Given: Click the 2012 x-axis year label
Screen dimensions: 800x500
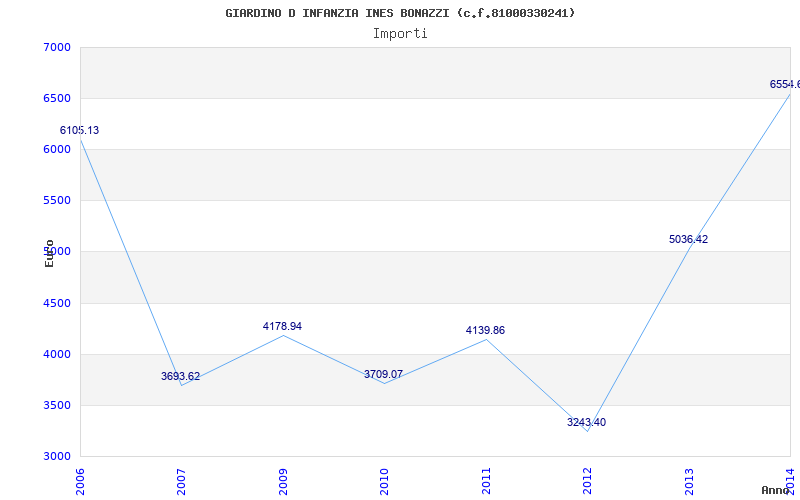Looking at the screenshot, I should click(x=587, y=481).
